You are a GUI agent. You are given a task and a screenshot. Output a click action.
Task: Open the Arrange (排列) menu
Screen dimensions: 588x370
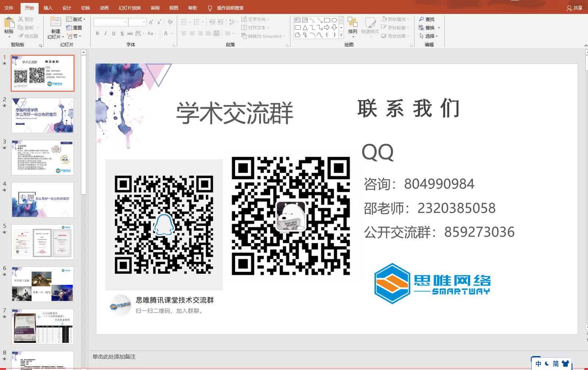[x=353, y=27]
